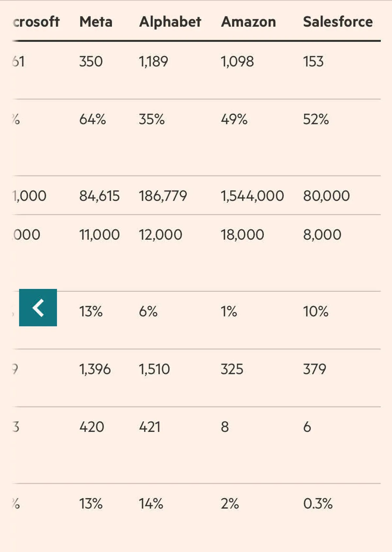Click the partially visible Microsoft header

tap(36, 22)
